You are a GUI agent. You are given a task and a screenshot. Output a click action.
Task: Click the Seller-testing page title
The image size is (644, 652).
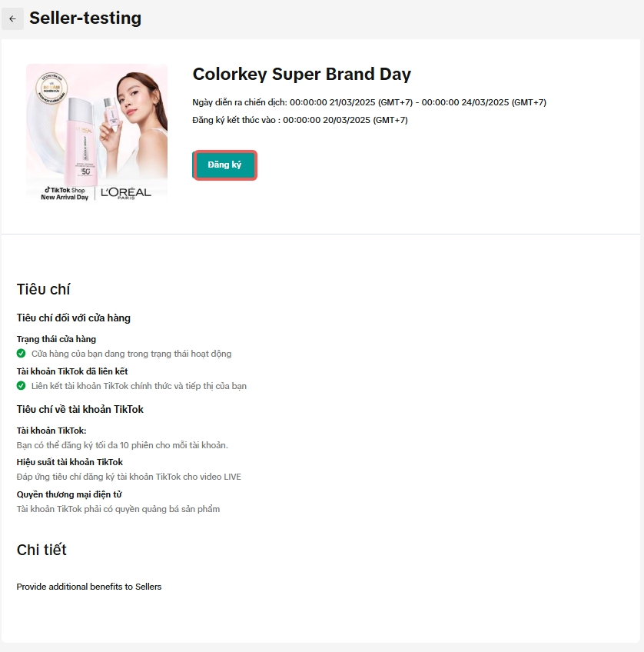[85, 18]
